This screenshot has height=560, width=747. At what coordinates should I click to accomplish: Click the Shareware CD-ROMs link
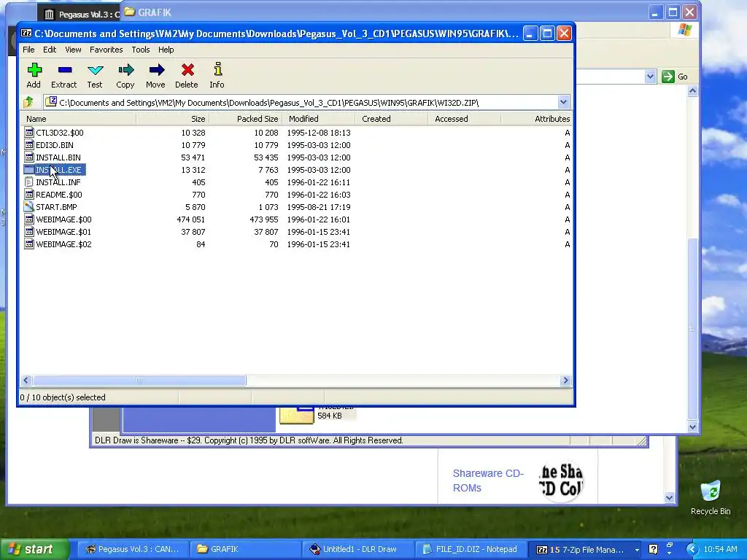488,481
